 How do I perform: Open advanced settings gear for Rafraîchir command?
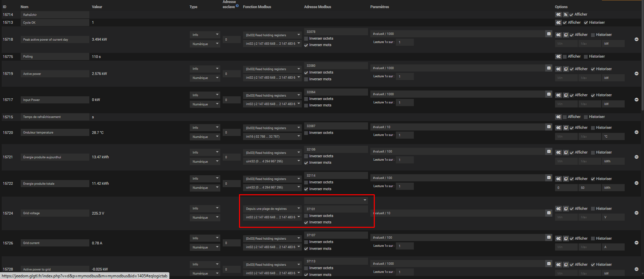click(x=558, y=15)
